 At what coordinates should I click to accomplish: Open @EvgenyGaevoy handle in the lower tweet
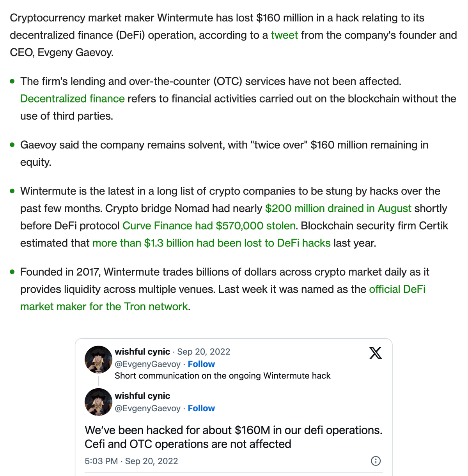148,408
